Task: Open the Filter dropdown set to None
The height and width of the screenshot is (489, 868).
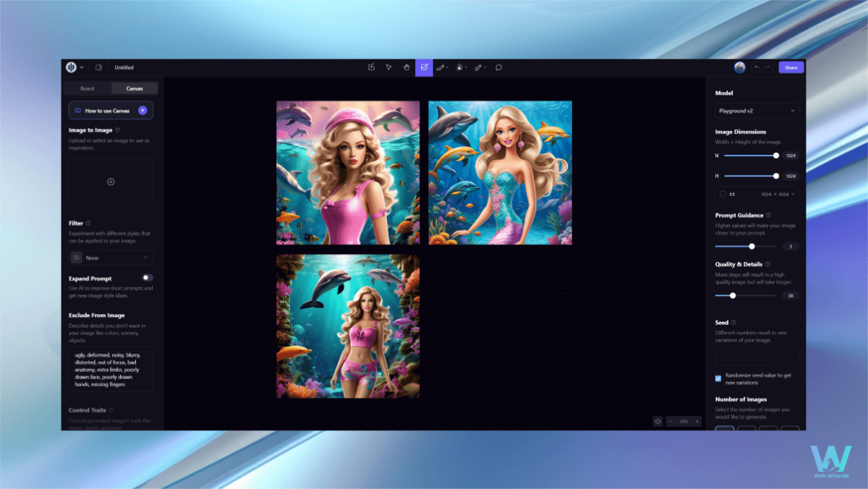Action: pos(111,258)
